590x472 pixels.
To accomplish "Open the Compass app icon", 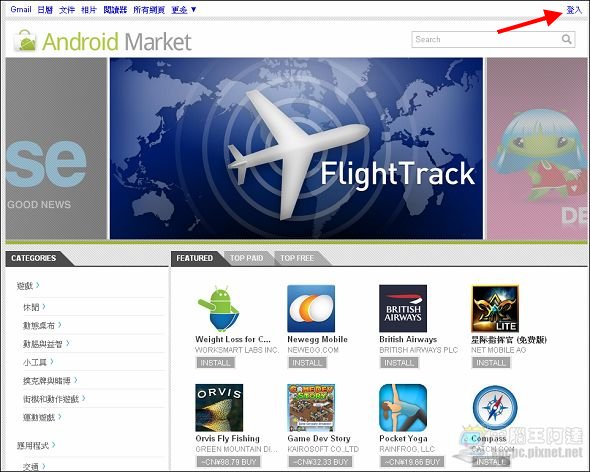I will [x=495, y=408].
